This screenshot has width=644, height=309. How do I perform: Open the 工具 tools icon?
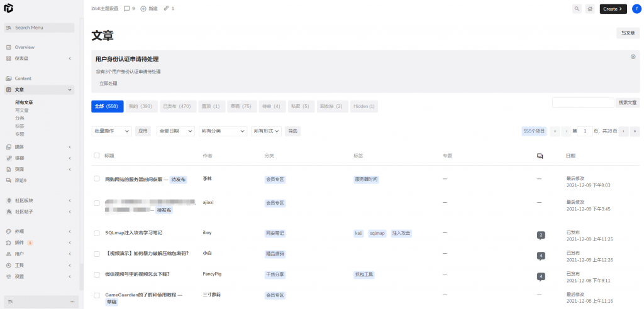(x=9, y=265)
